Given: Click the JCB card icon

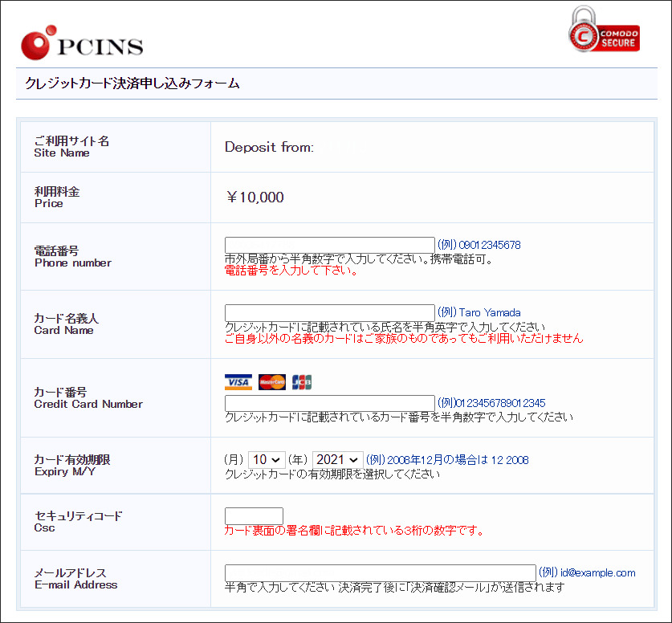Looking at the screenshot, I should click(x=302, y=382).
